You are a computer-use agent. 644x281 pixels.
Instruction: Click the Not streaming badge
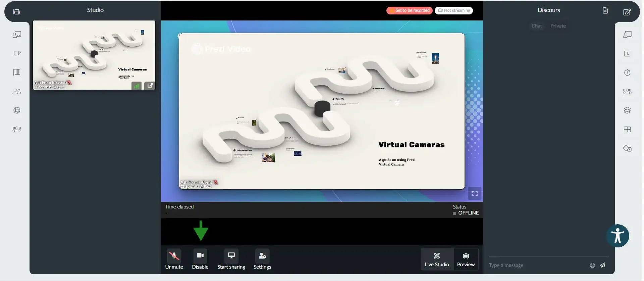pyautogui.click(x=454, y=10)
